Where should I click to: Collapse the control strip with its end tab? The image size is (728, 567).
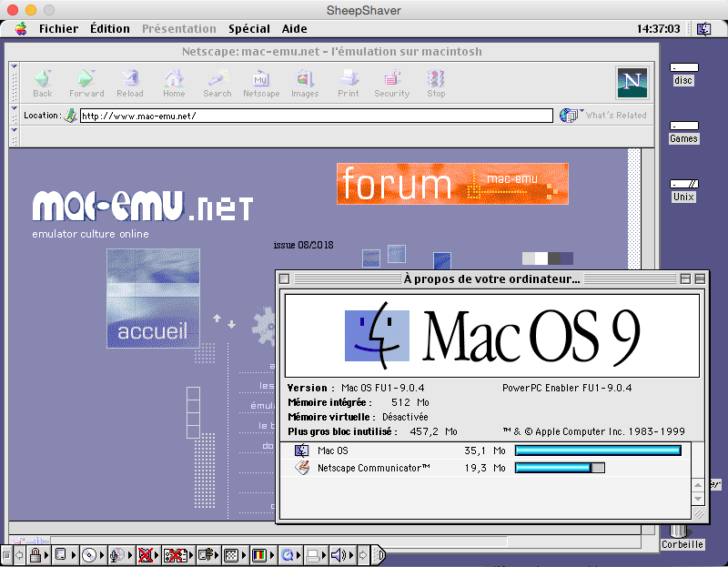click(379, 555)
